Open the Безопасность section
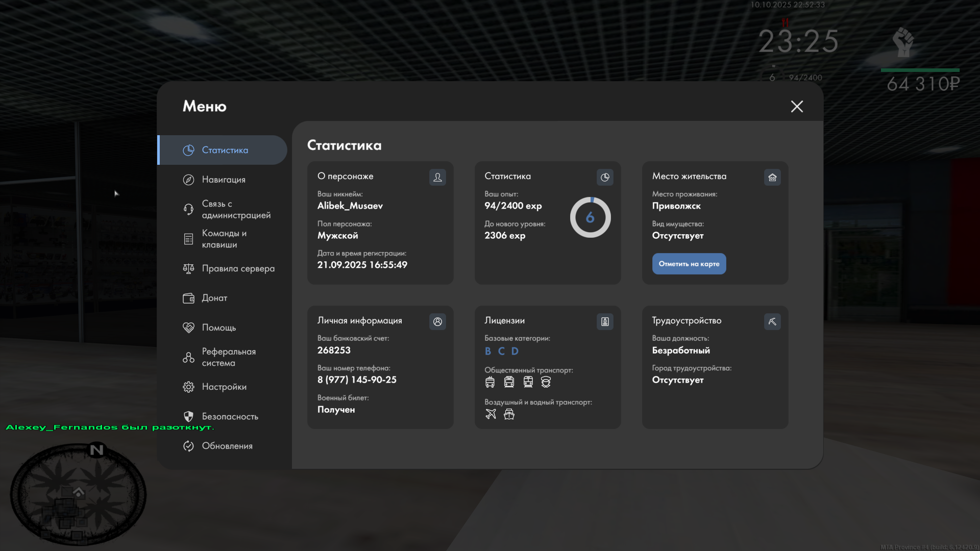 [229, 416]
